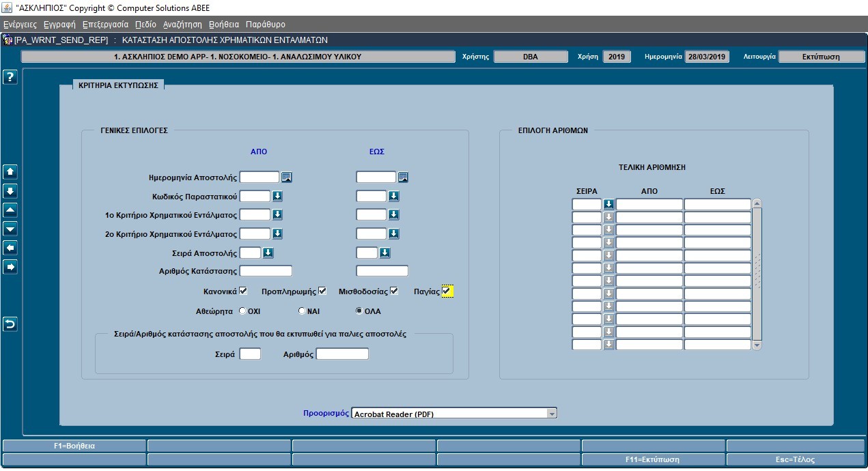Open the Βοήθεια menu
The width and height of the screenshot is (868, 471).
point(224,24)
